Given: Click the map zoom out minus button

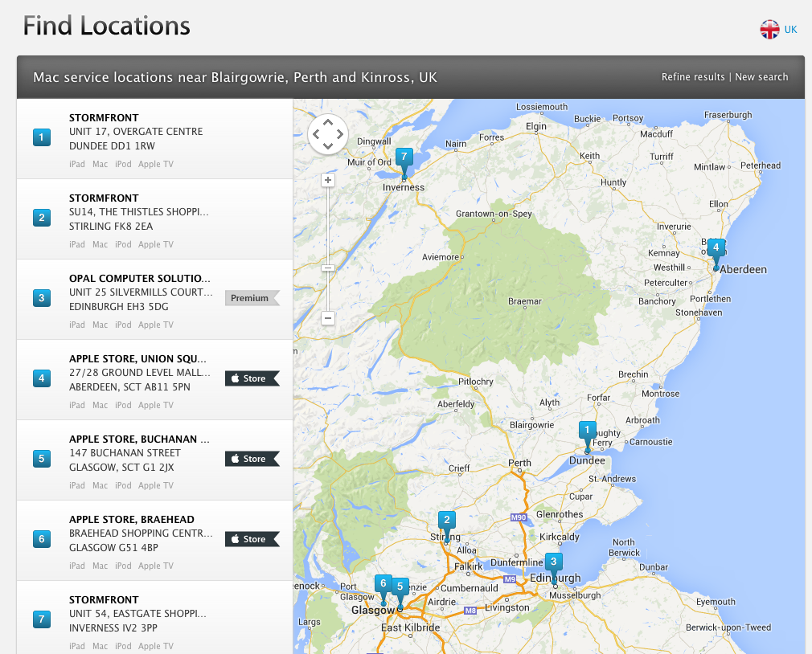Looking at the screenshot, I should click(328, 317).
